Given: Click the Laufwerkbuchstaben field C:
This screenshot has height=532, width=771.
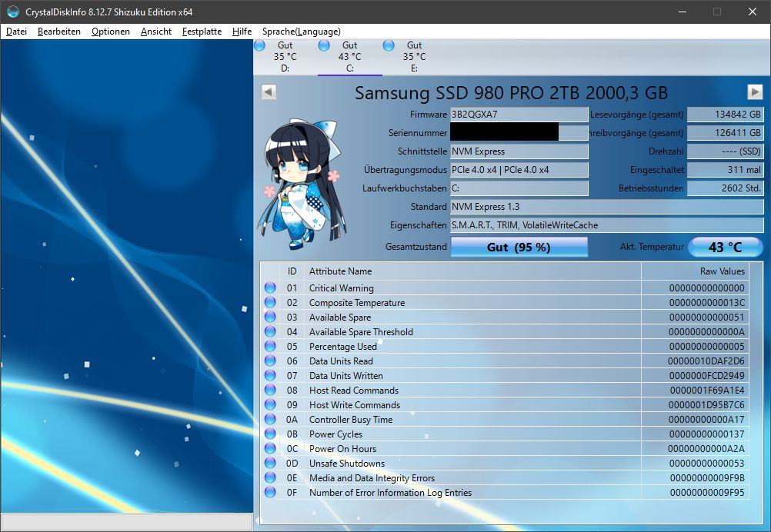Looking at the screenshot, I should click(519, 188).
